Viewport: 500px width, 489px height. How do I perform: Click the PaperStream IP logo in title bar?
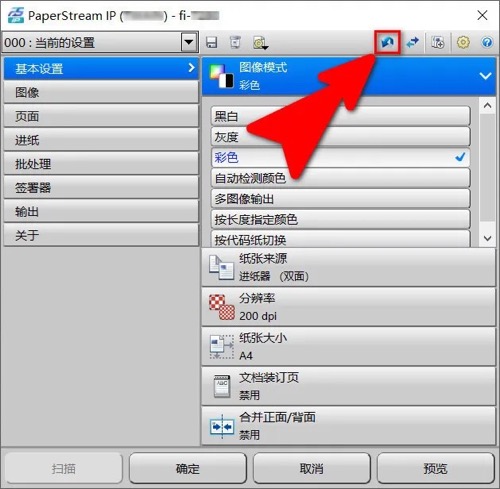[16, 15]
